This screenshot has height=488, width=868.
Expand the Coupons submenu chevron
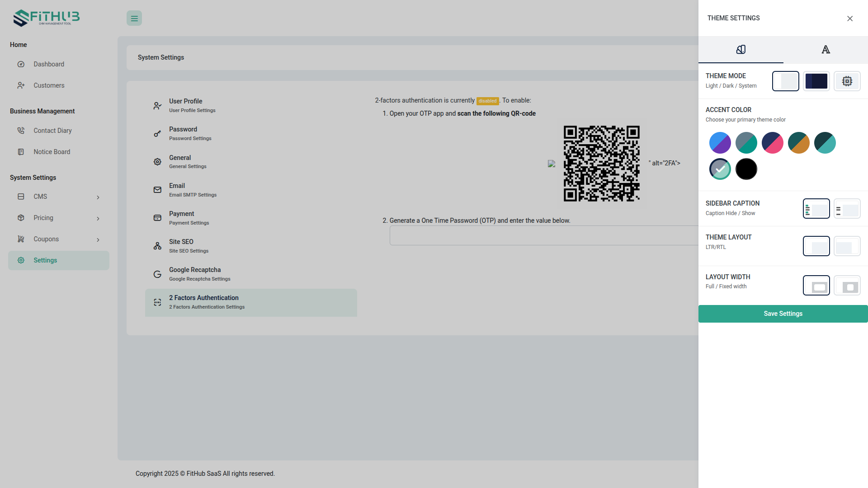[x=98, y=240]
